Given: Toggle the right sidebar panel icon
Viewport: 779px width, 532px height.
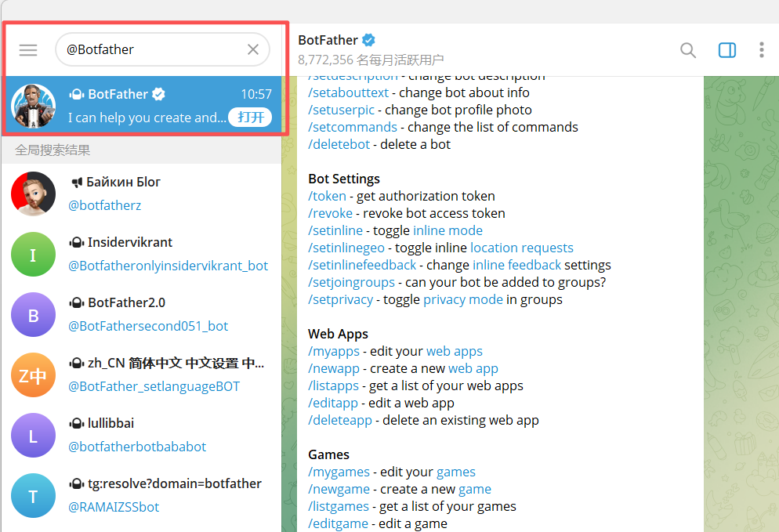Looking at the screenshot, I should click(726, 49).
